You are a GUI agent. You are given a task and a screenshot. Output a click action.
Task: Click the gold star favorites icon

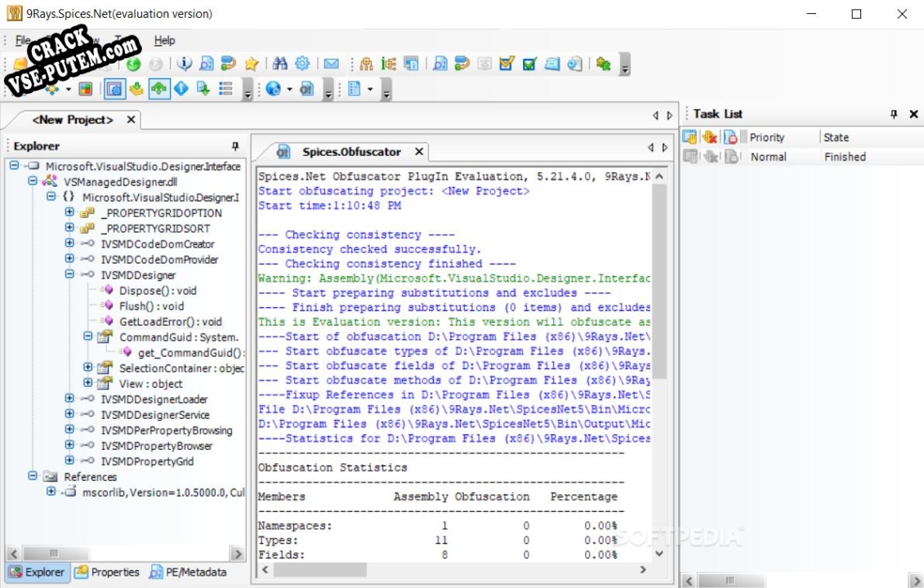coord(252,64)
